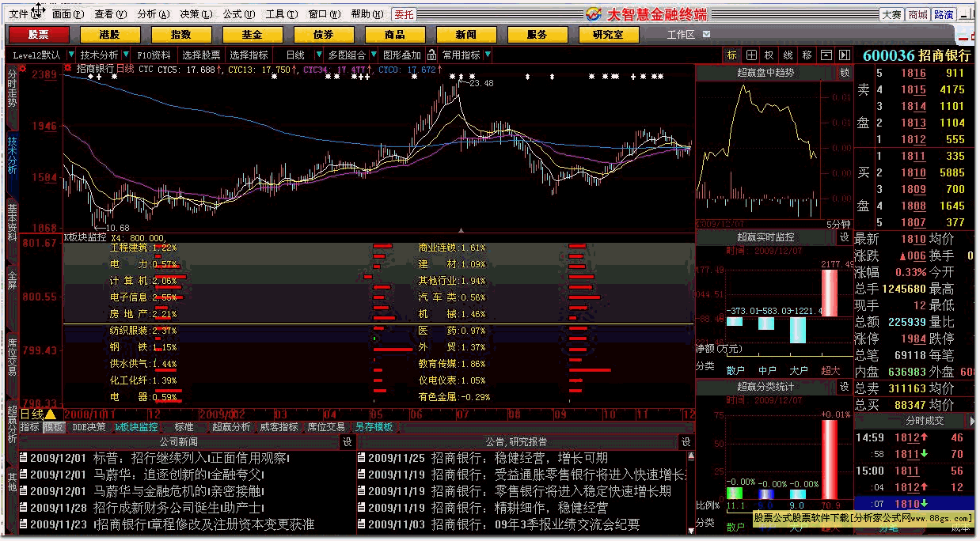Expand the 工作区 dropdown arrow

click(x=706, y=35)
